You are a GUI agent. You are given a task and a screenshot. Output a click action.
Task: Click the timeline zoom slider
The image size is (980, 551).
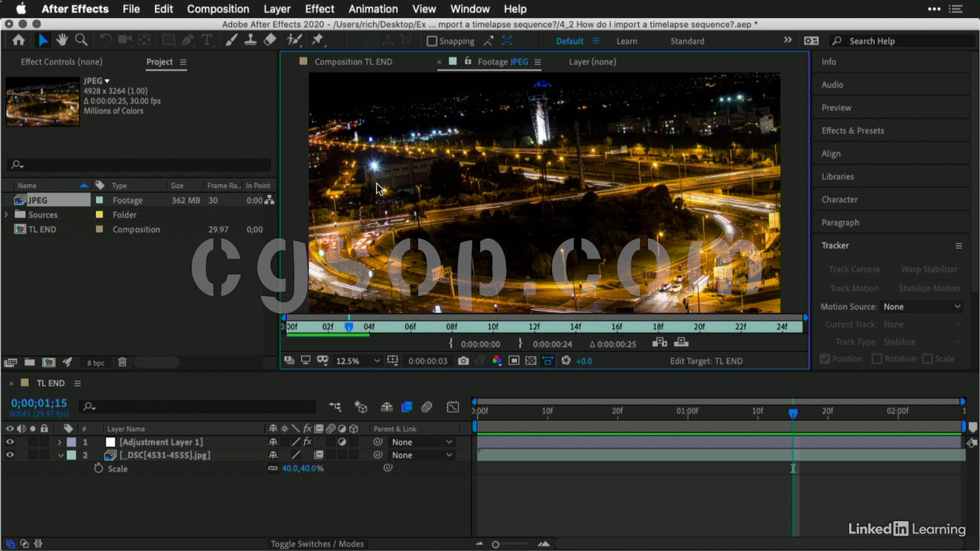click(x=496, y=544)
